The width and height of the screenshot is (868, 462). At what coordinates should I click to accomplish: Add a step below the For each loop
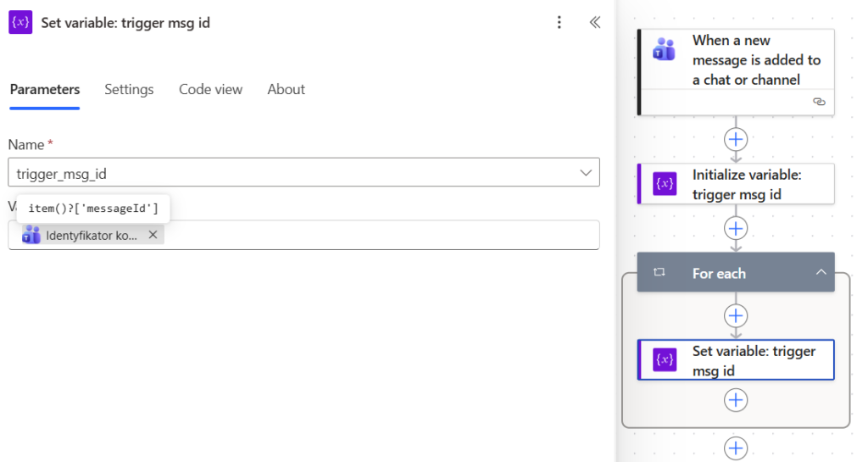click(x=736, y=448)
